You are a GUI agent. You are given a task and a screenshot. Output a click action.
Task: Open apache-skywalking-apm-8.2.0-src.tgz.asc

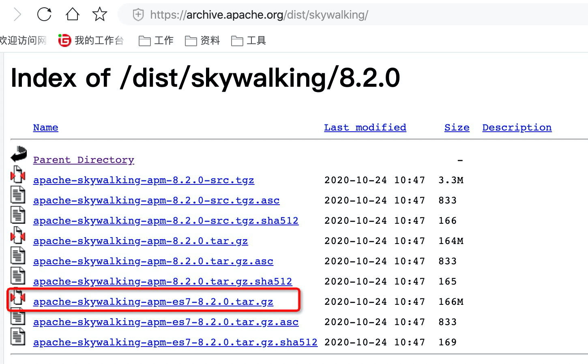click(x=156, y=200)
